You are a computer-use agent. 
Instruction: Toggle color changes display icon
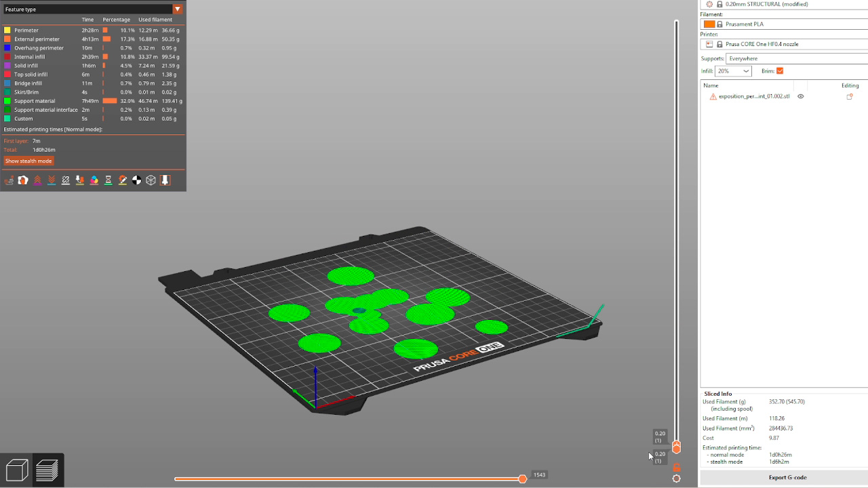pos(94,180)
